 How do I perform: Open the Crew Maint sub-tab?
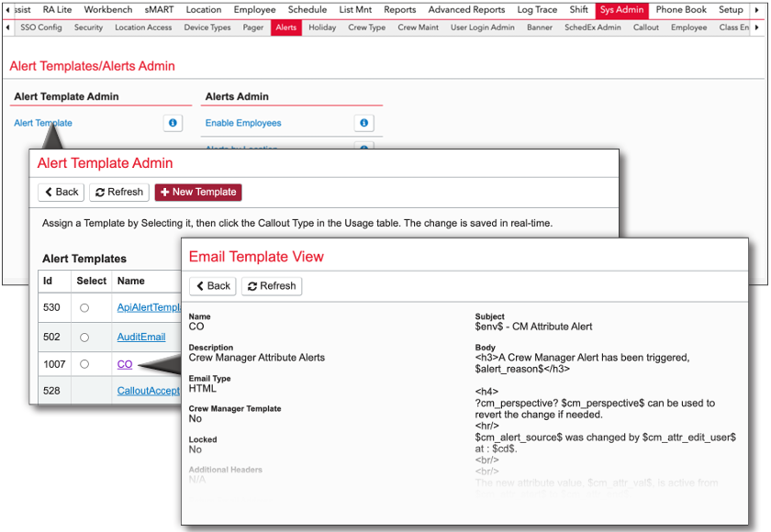click(419, 28)
